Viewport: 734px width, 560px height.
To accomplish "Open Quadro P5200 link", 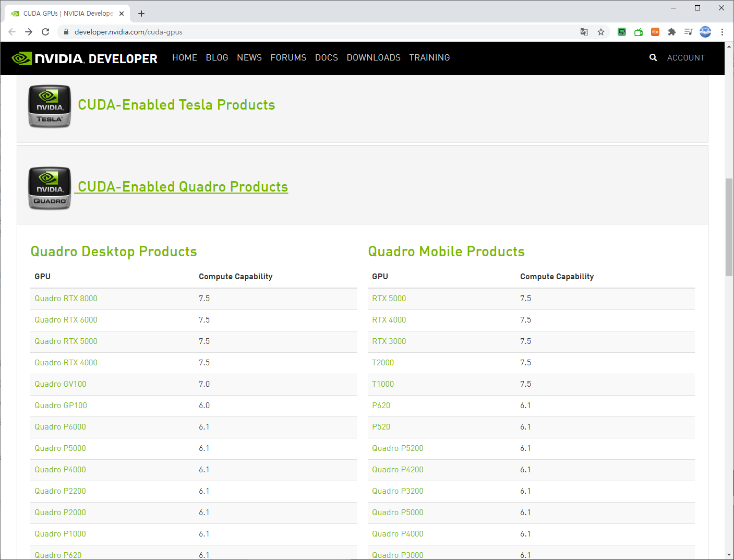I will click(x=398, y=448).
